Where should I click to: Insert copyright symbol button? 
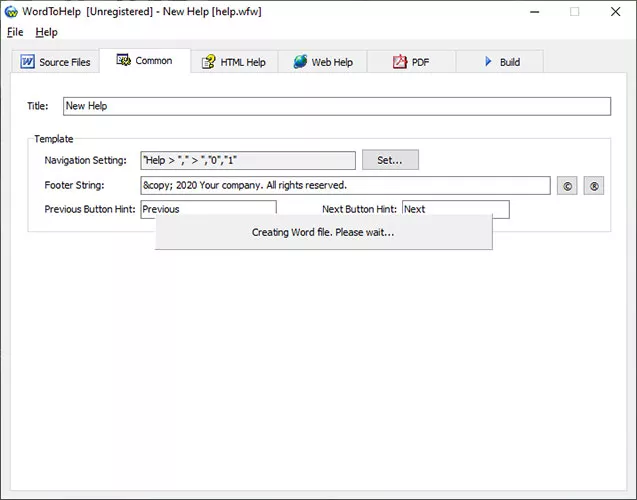[x=567, y=186]
